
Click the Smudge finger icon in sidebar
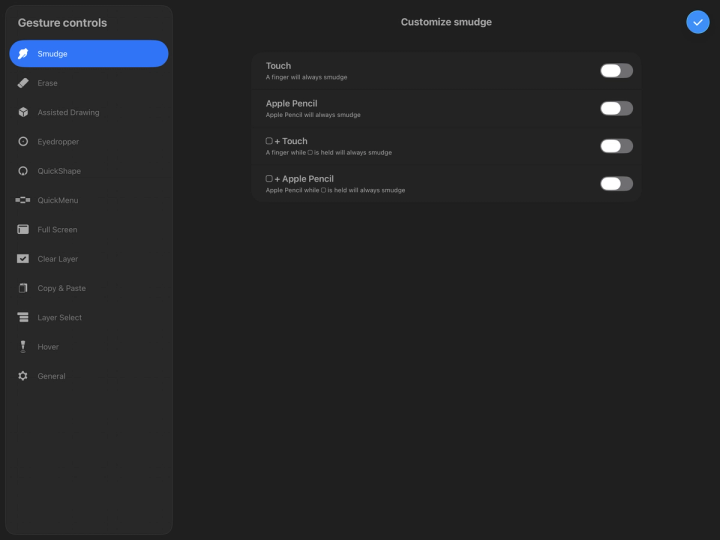tap(23, 54)
